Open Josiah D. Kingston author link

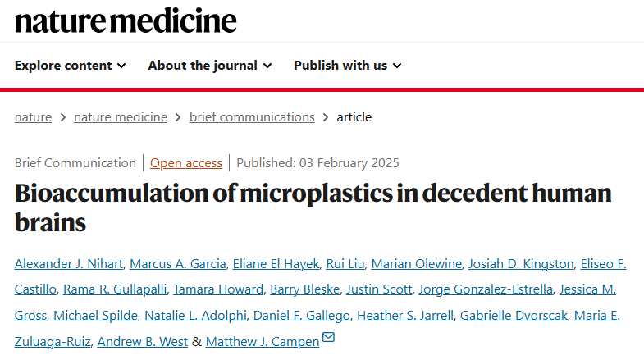pyautogui.click(x=521, y=263)
